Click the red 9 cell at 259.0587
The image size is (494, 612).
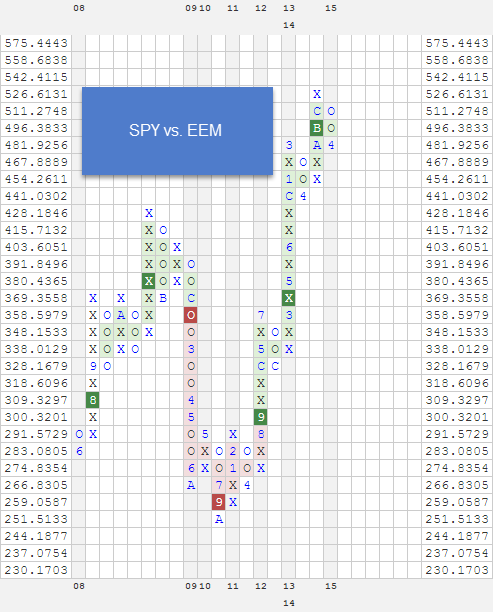pyautogui.click(x=219, y=502)
